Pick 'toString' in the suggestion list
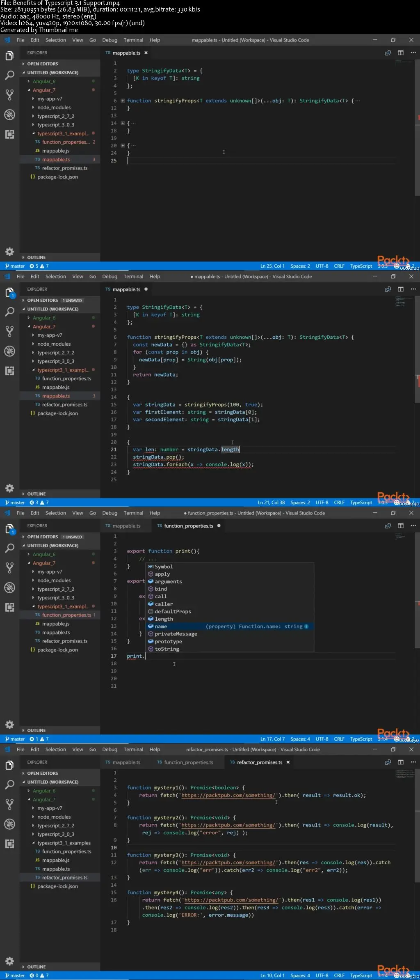The height and width of the screenshot is (980, 420). pos(230,649)
